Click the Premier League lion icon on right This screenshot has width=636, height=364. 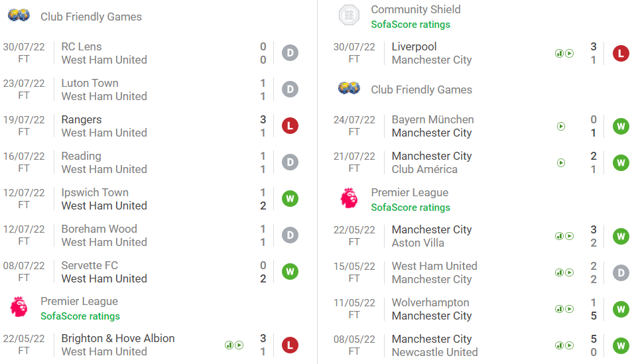(x=349, y=198)
